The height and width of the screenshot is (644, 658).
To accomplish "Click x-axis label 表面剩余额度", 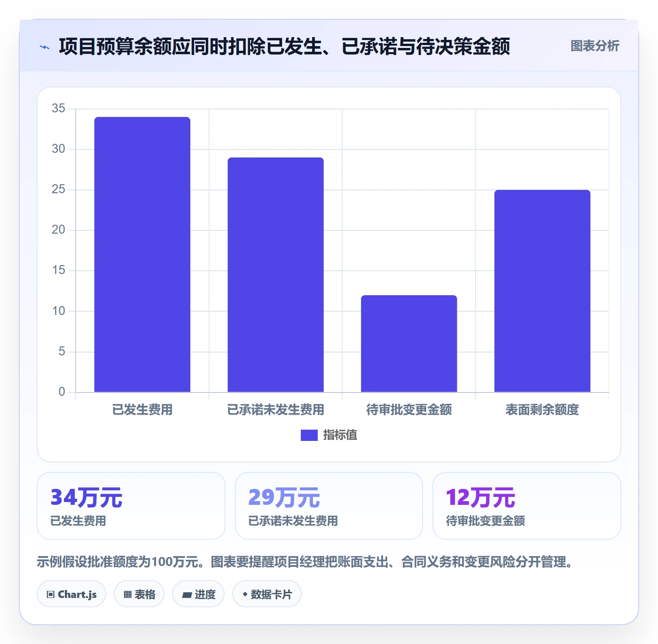I will 542,410.
